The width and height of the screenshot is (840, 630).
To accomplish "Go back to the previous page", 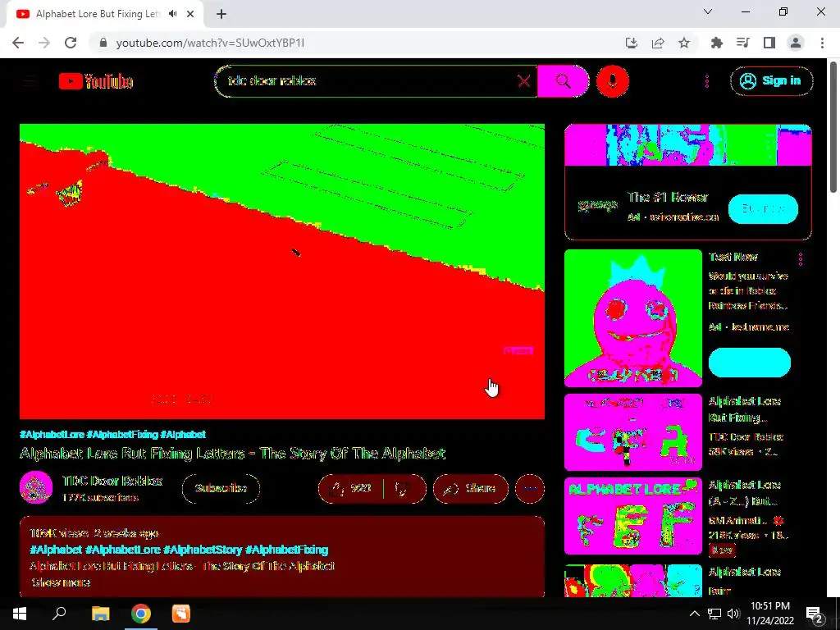I will click(x=18, y=43).
